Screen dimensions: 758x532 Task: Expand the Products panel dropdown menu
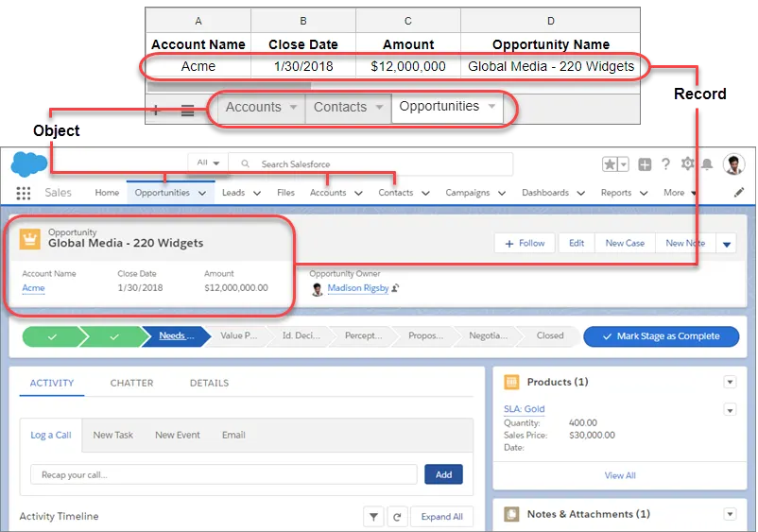[730, 382]
